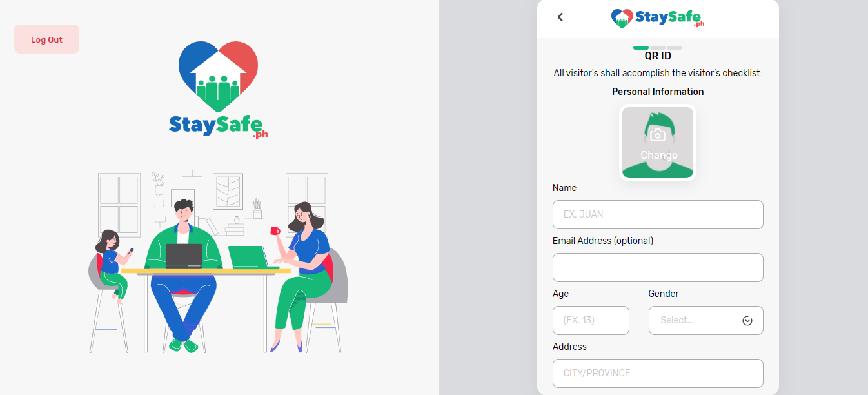Click the StaySafe.ph logo in form header
The image size is (868, 395).
658,18
